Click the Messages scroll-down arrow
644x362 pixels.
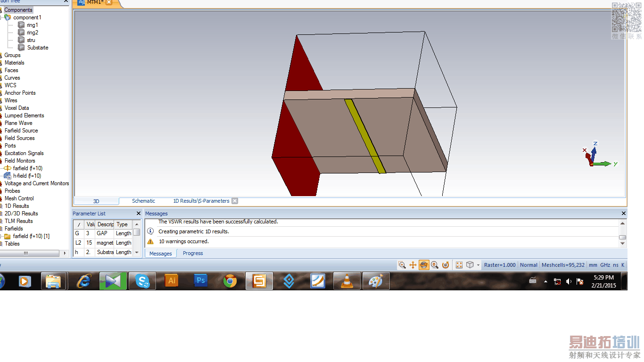623,244
